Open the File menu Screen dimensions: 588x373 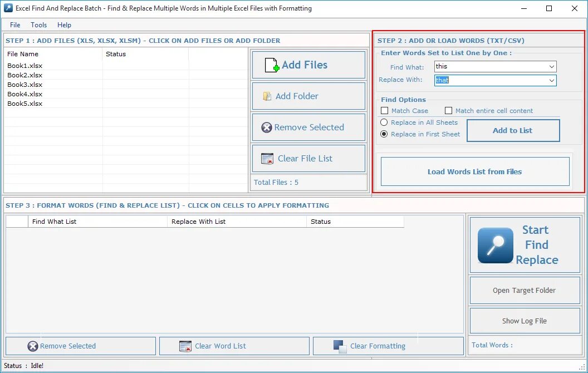15,24
